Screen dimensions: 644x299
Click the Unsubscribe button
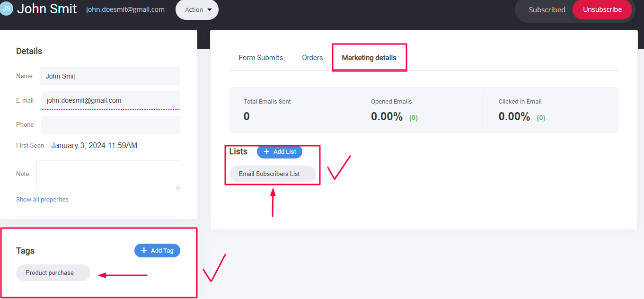pyautogui.click(x=602, y=9)
